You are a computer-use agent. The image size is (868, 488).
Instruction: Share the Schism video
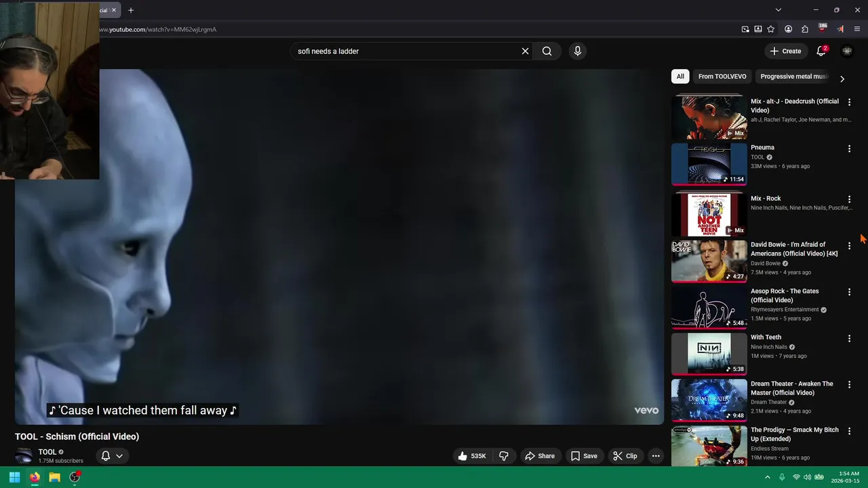click(x=540, y=456)
